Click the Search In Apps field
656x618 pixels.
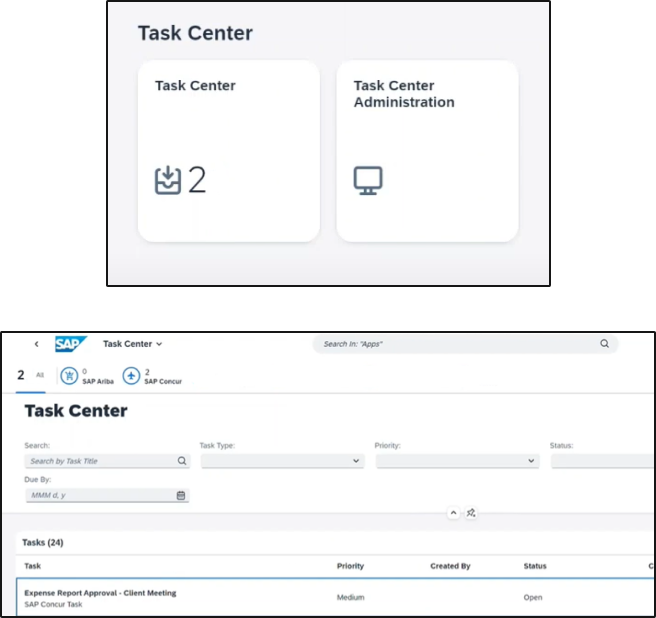[x=465, y=344]
